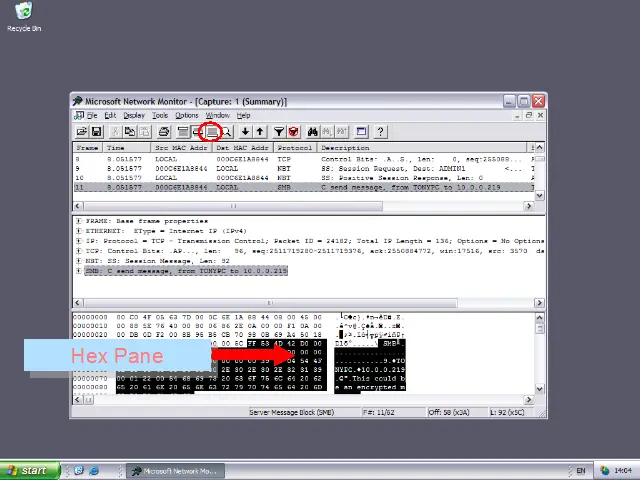The image size is (640, 480).
Task: Click the Protocol column header
Action: coord(296,148)
